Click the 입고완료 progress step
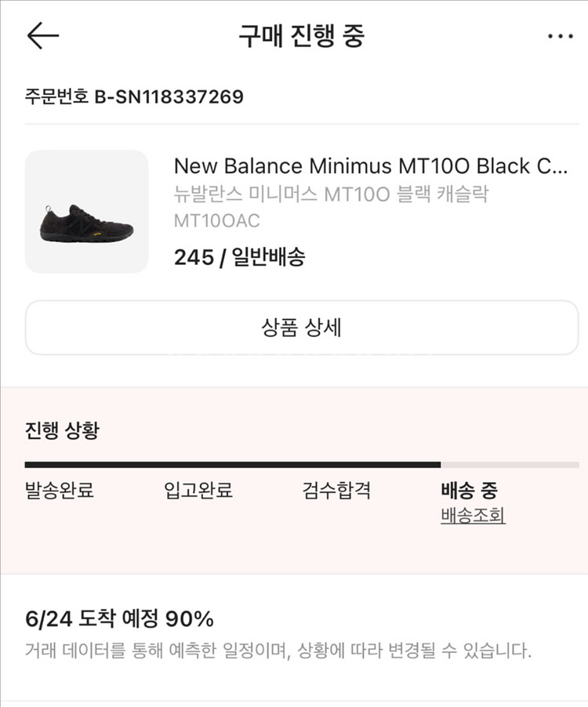Image resolution: width=588 pixels, height=707 pixels. coord(198,491)
